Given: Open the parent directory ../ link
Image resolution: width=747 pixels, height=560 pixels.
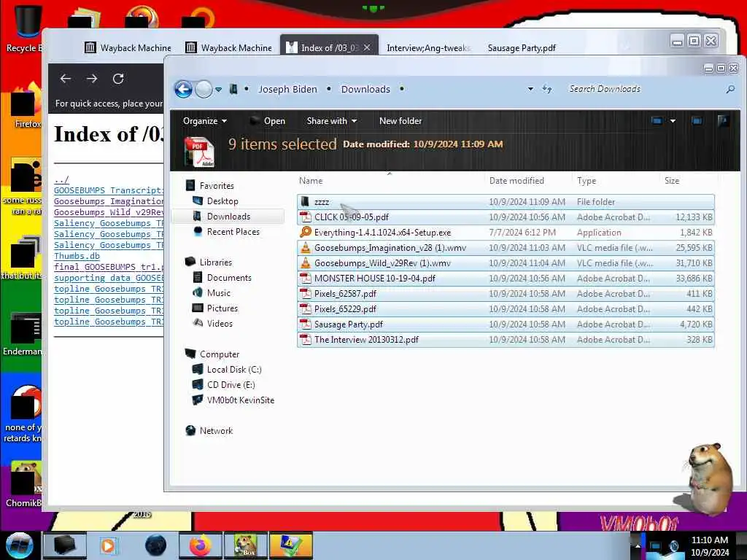Looking at the screenshot, I should 61,179.
